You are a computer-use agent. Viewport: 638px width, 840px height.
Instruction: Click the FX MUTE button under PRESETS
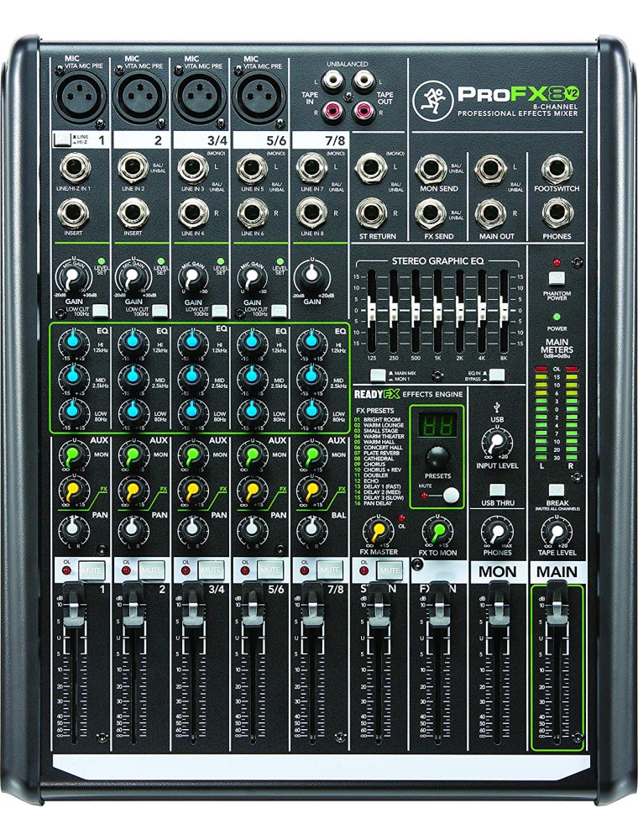[x=452, y=495]
